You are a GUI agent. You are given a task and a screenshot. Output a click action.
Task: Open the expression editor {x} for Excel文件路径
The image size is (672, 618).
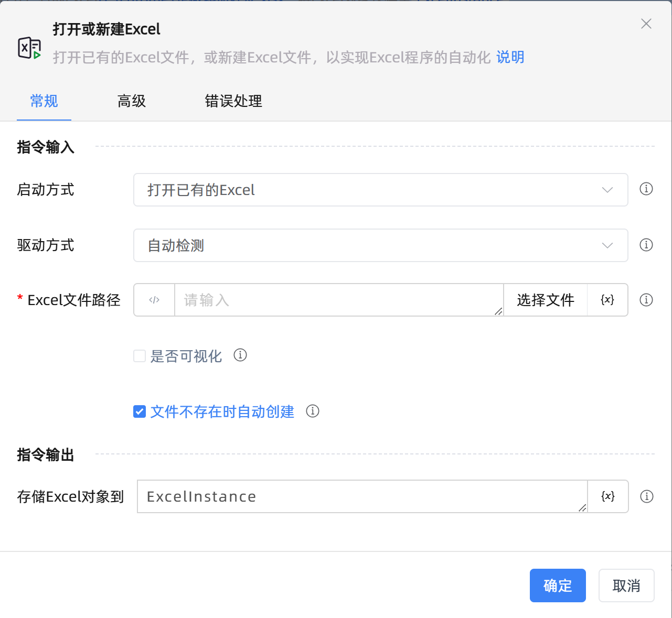(x=607, y=299)
